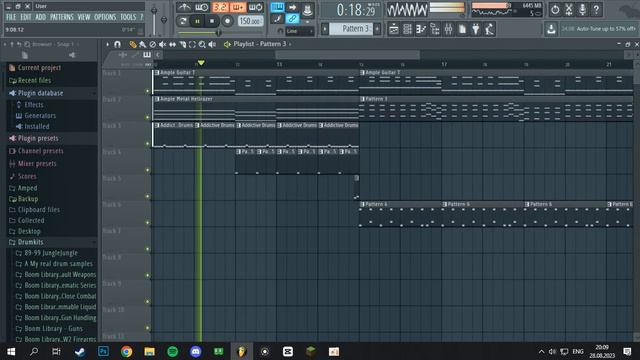Stop playback with the stop button
Image resolution: width=640 pixels, height=360 pixels.
pyautogui.click(x=212, y=21)
